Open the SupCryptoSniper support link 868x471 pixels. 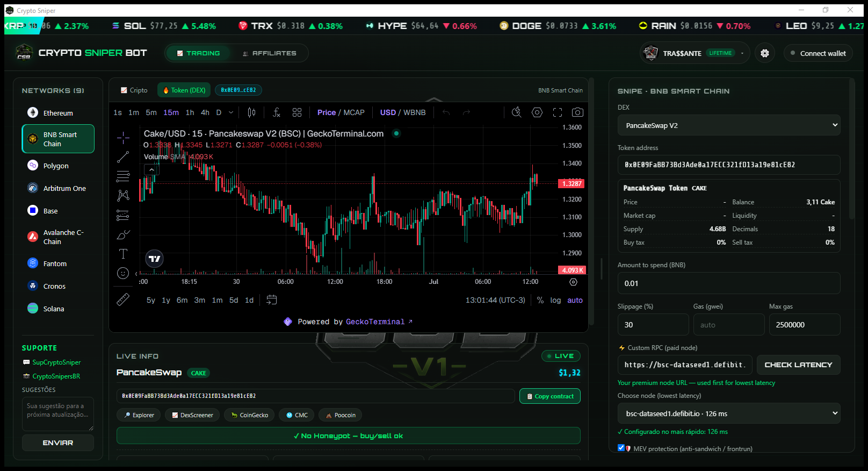tap(56, 362)
